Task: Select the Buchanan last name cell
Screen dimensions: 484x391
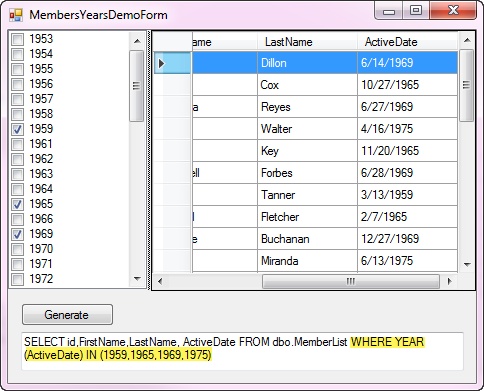Action: tap(307, 239)
